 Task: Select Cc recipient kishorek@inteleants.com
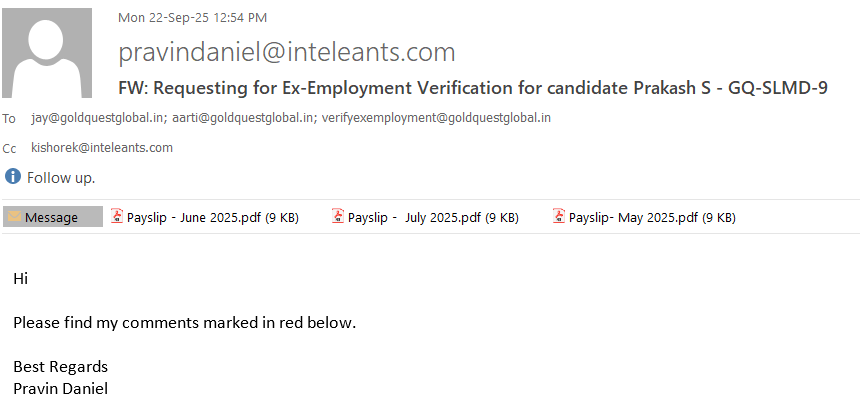(x=102, y=147)
